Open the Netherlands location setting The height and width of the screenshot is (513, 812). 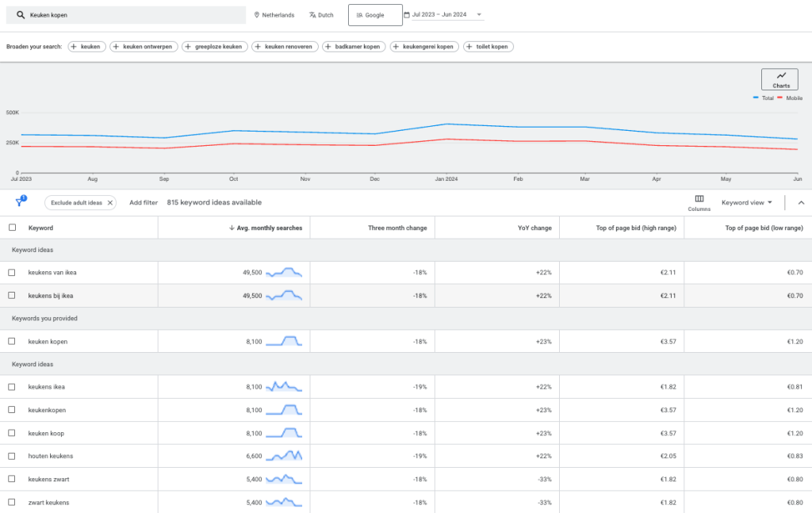274,15
